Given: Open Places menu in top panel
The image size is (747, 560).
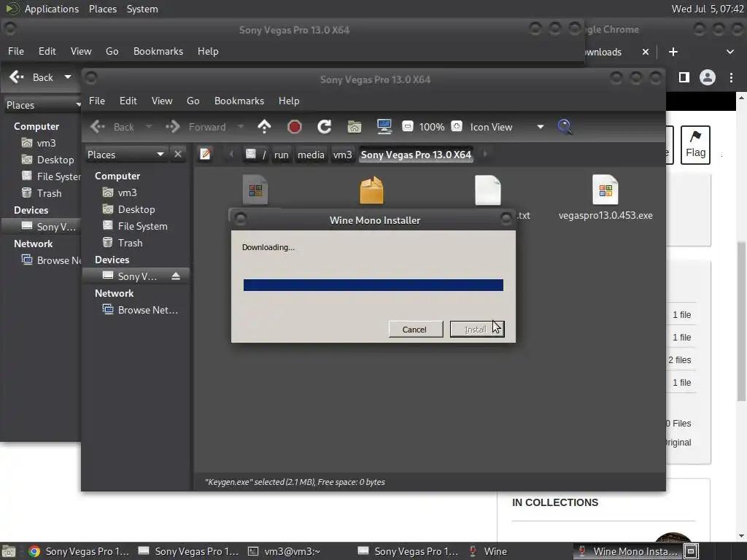Looking at the screenshot, I should 102,9.
